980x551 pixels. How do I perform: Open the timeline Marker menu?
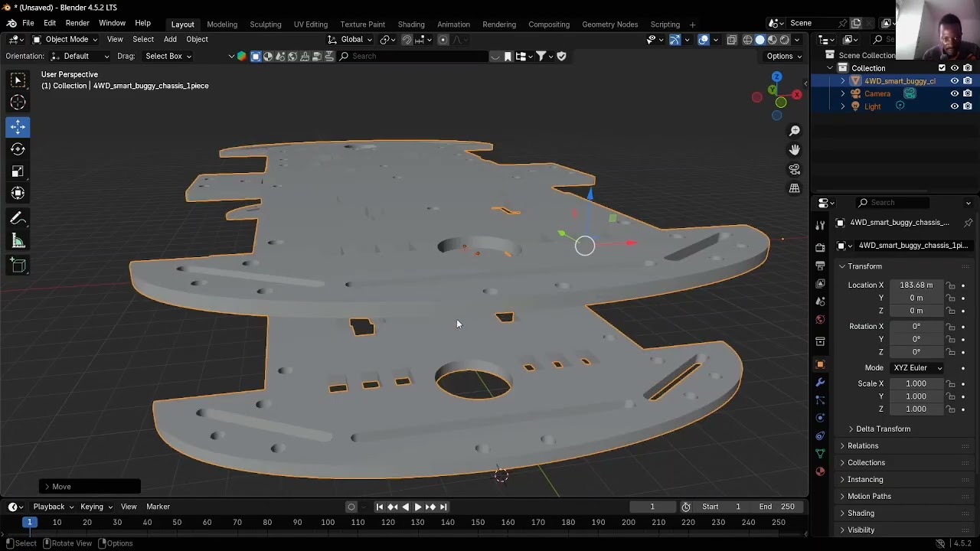158,507
